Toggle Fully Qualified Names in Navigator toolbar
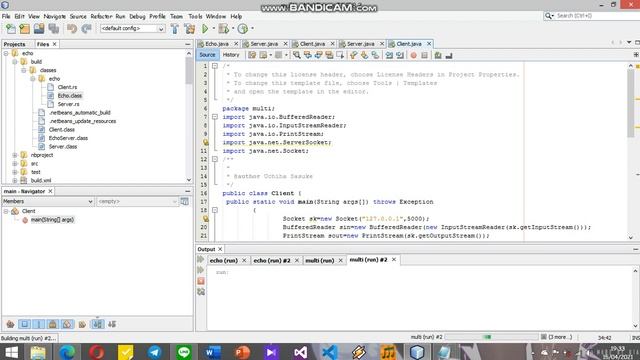This screenshot has height=360, width=640. point(82,324)
